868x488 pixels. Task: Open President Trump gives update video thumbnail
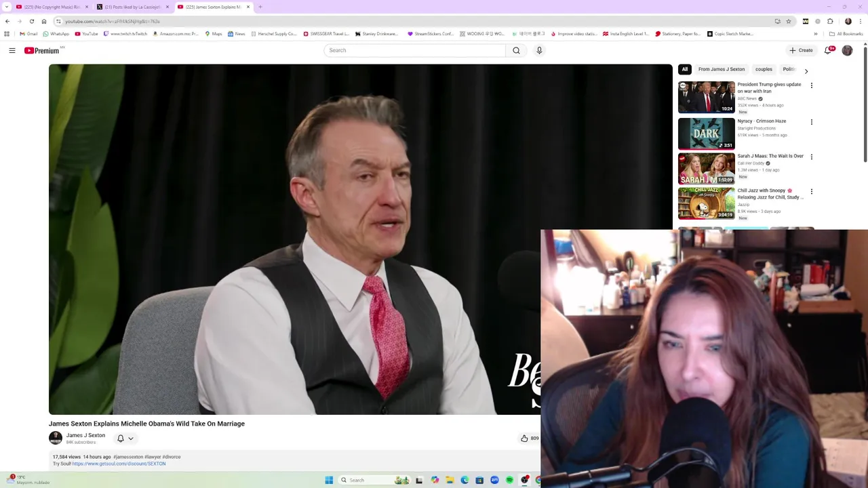pos(706,97)
